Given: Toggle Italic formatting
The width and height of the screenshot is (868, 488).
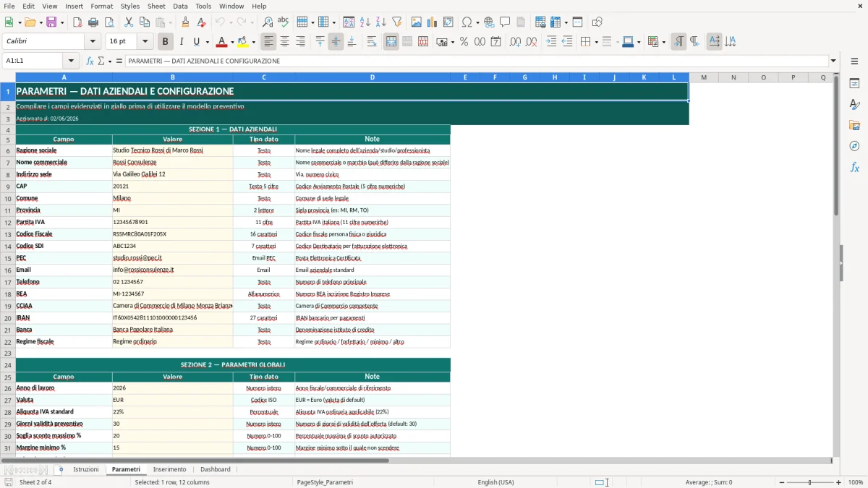Looking at the screenshot, I should coord(182,42).
